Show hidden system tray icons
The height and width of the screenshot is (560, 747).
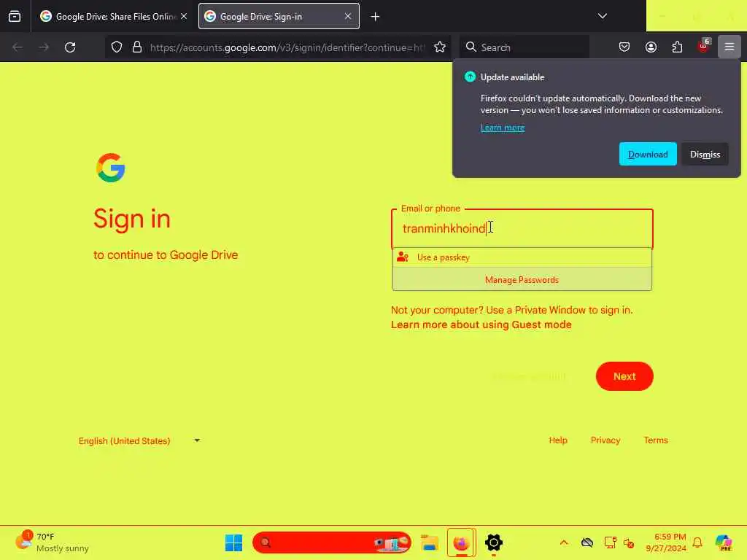point(564,542)
